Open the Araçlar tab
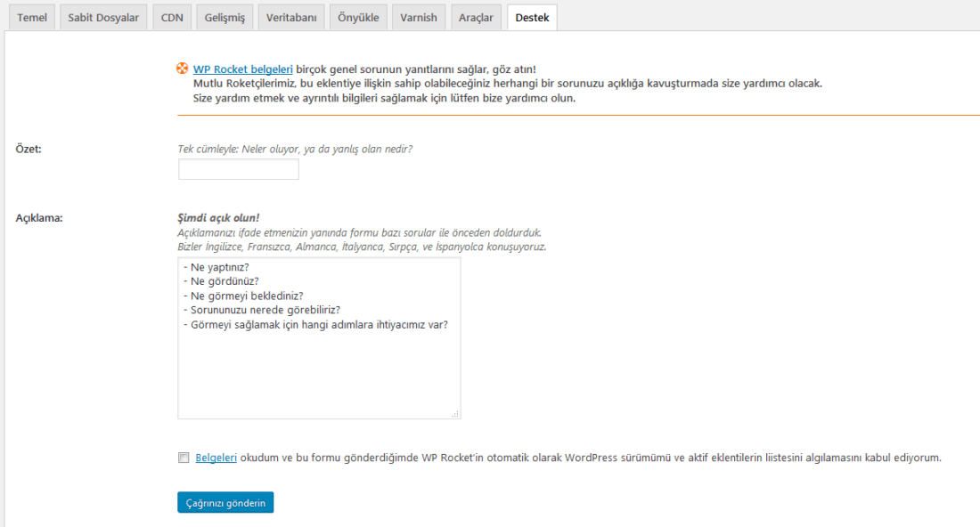The image size is (980, 527). [476, 18]
